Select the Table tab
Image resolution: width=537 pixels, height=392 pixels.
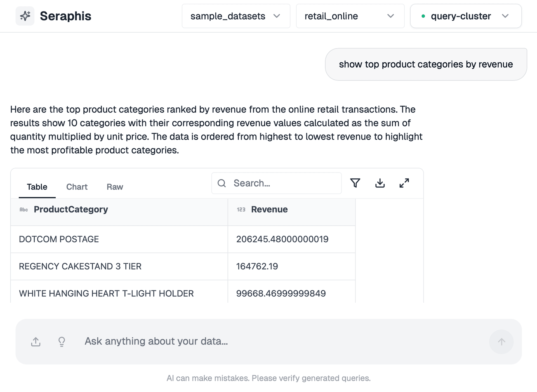[37, 187]
